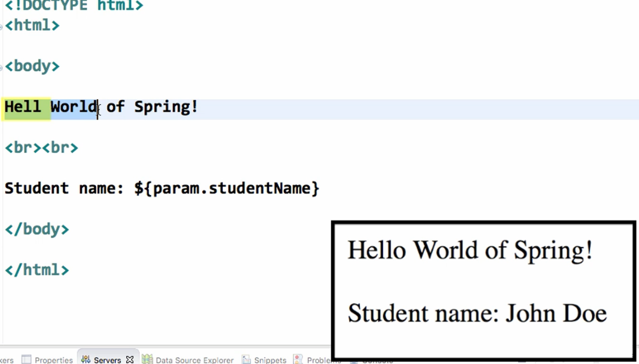Click the Data Source Explorer icon
Image resolution: width=639 pixels, height=364 pixels.
(148, 359)
